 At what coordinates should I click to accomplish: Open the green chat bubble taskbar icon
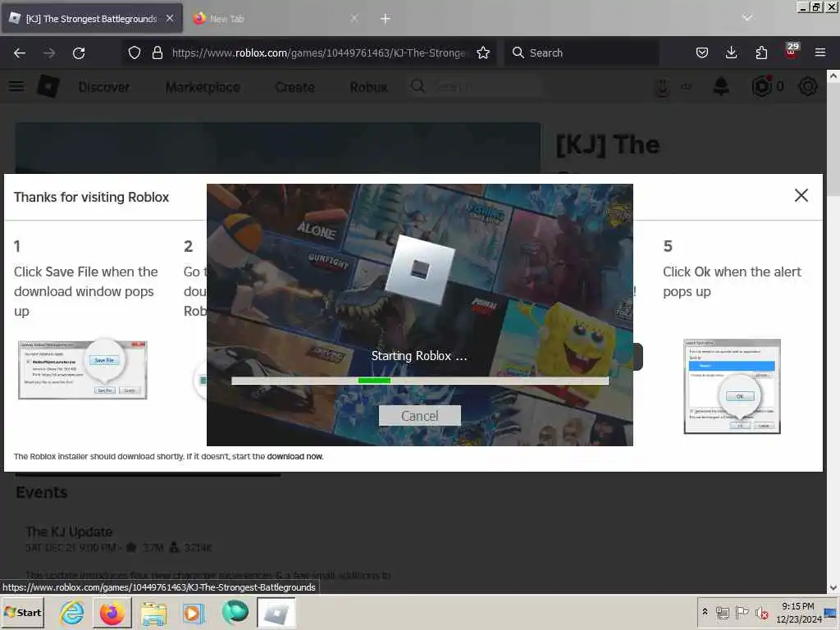pos(235,612)
